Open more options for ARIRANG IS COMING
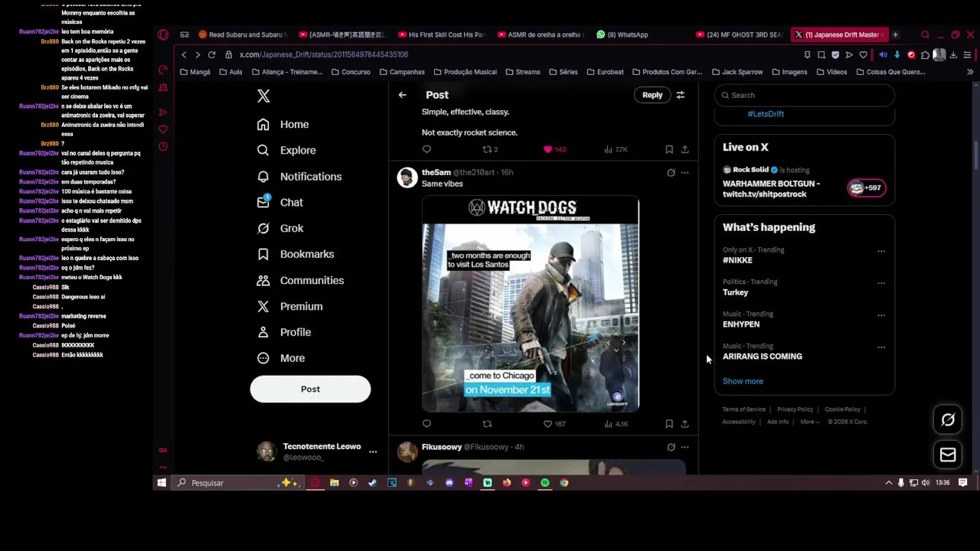 [881, 347]
